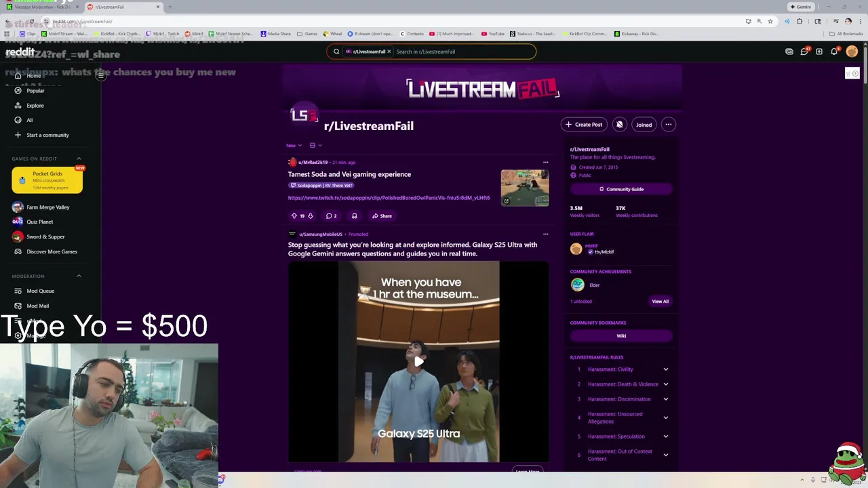Collapse the left navigation sidebar
This screenshot has height=488, width=868.
(100, 75)
